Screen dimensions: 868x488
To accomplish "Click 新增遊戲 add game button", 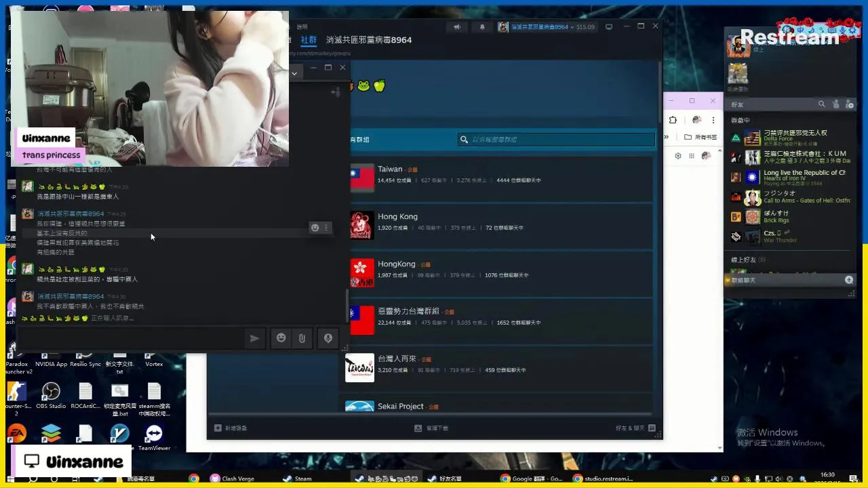I will point(231,428).
